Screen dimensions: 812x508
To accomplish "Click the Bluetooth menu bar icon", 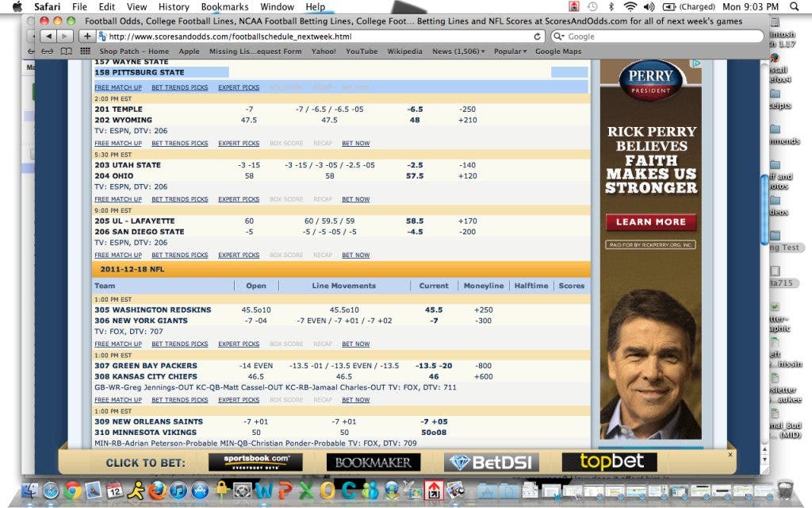I will click(611, 6).
